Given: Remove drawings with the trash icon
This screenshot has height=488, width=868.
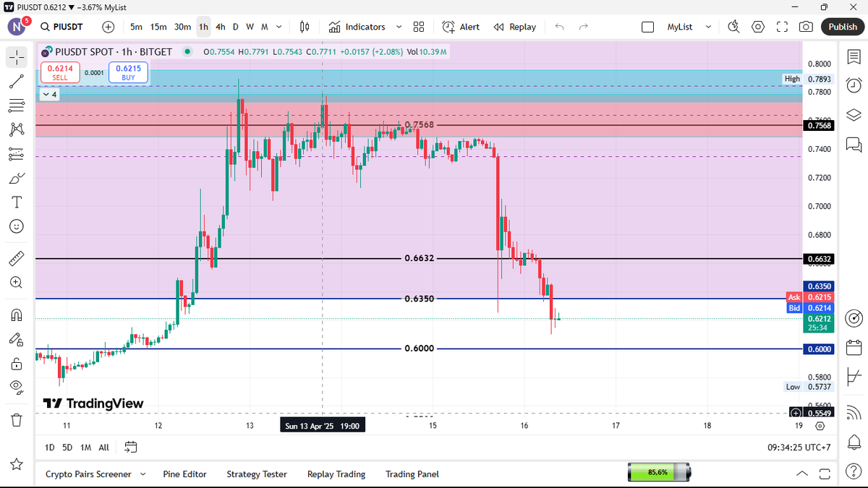Looking at the screenshot, I should click(17, 419).
